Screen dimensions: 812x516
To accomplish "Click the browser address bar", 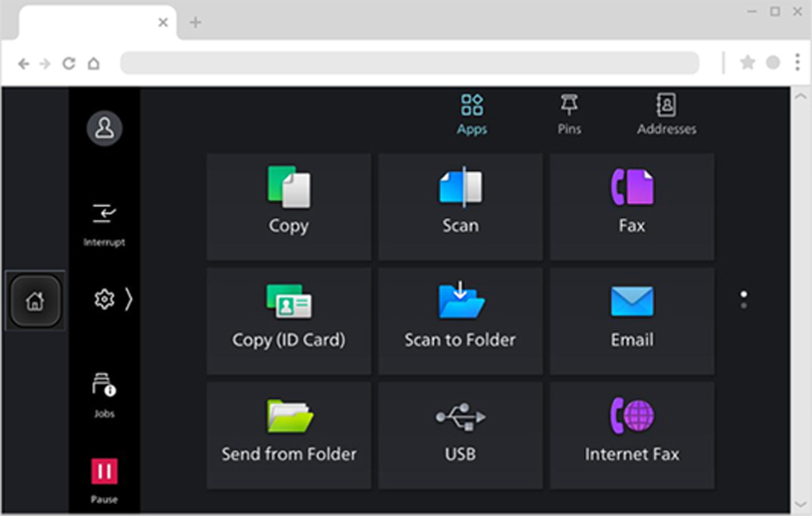I will coord(410,64).
